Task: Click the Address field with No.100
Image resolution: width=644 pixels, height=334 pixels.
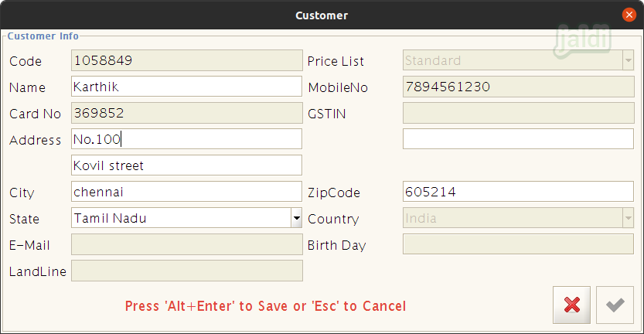Action: [x=186, y=139]
